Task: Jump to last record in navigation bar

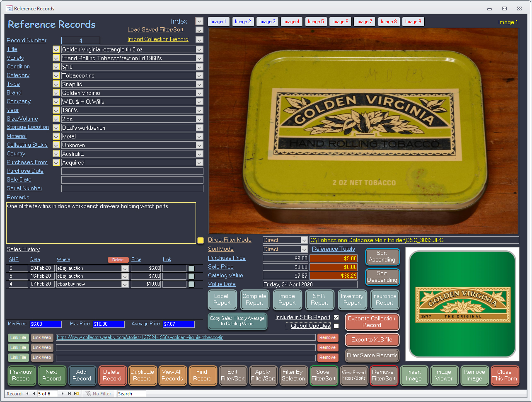Action: tap(70, 394)
